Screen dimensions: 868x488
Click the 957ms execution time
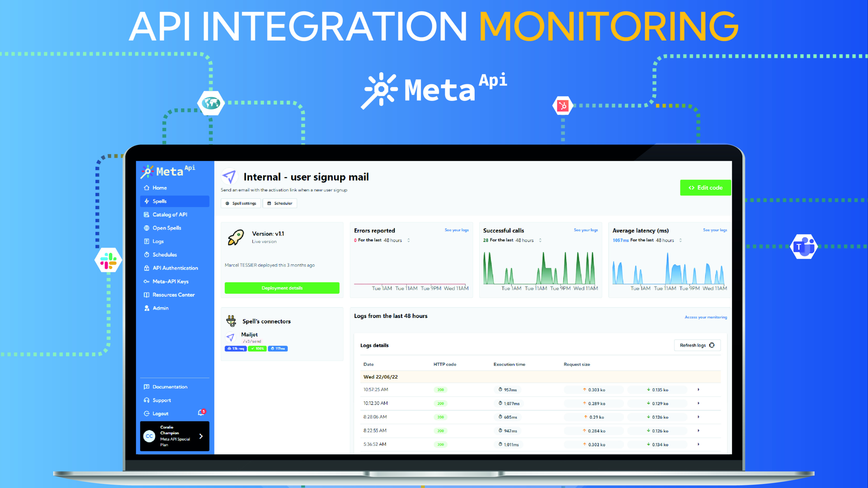(508, 390)
